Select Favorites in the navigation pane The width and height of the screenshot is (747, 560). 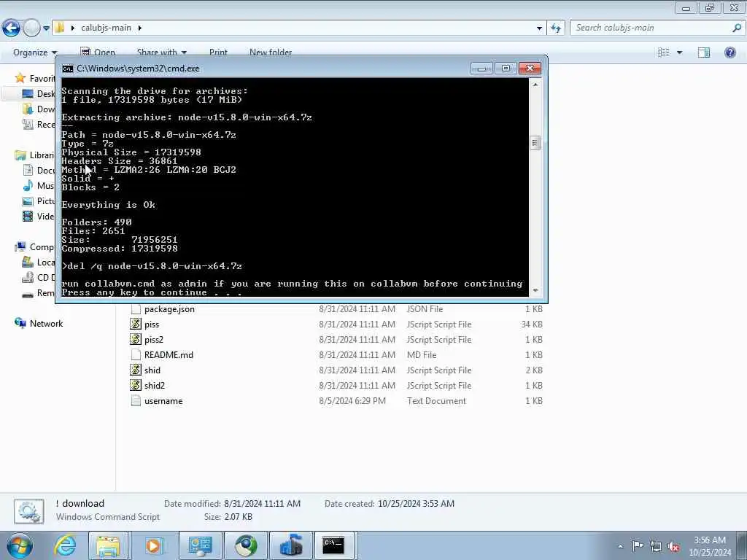(35, 78)
